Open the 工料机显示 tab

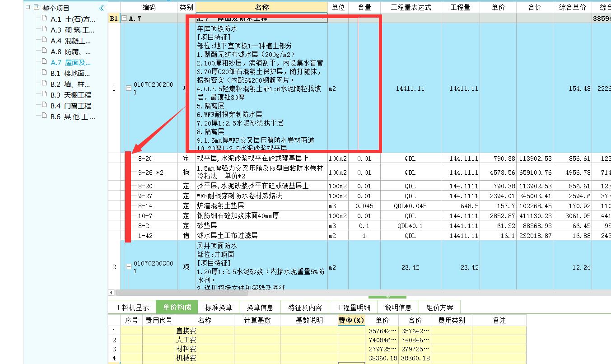point(132,307)
